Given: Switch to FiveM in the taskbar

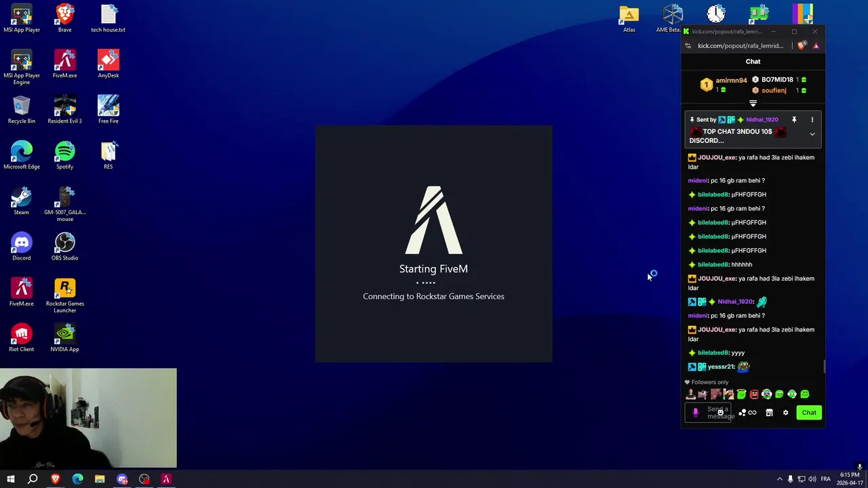Looking at the screenshot, I should pyautogui.click(x=166, y=479).
